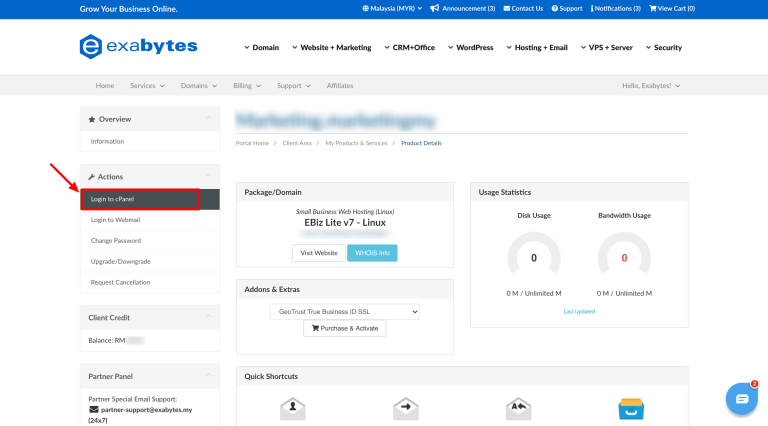The width and height of the screenshot is (768, 426).
Task: Click the person envelope shortcut icon
Action: point(293,409)
